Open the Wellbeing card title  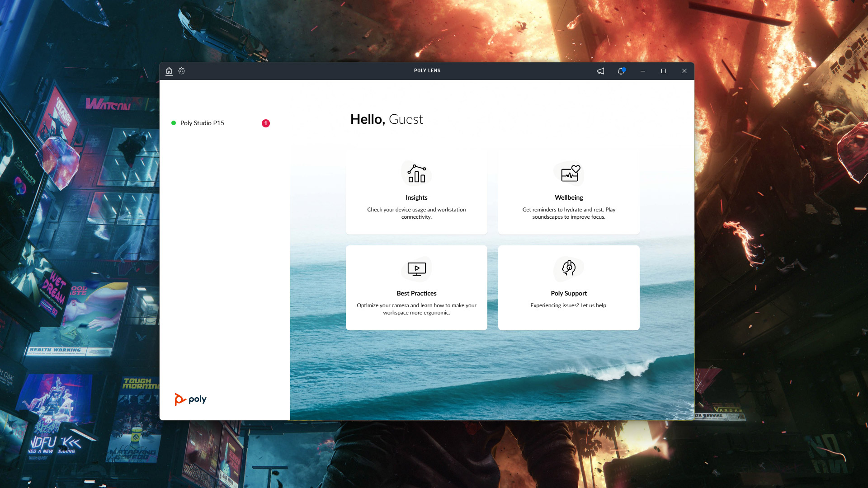(569, 197)
